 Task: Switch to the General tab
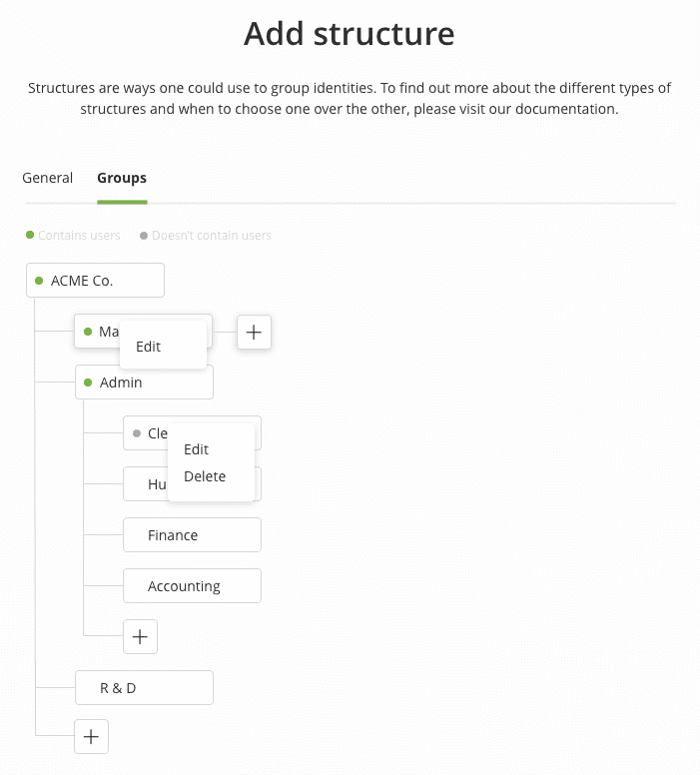[48, 178]
